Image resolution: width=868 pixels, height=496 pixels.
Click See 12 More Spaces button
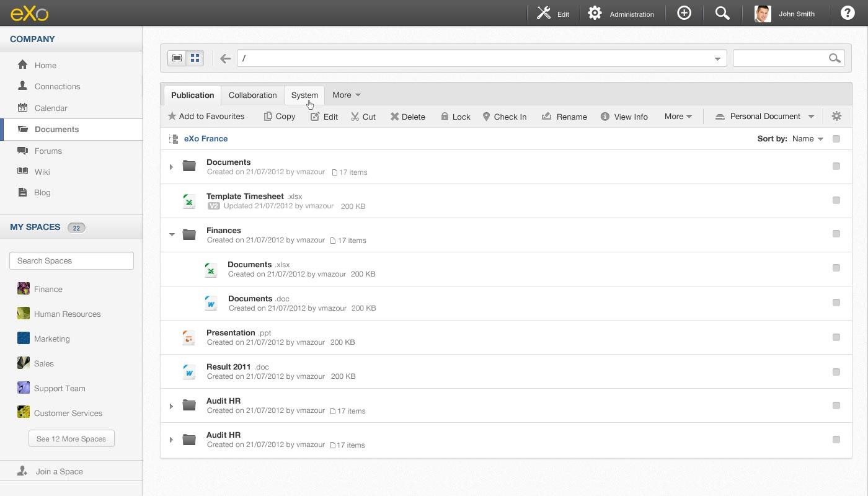pos(71,438)
